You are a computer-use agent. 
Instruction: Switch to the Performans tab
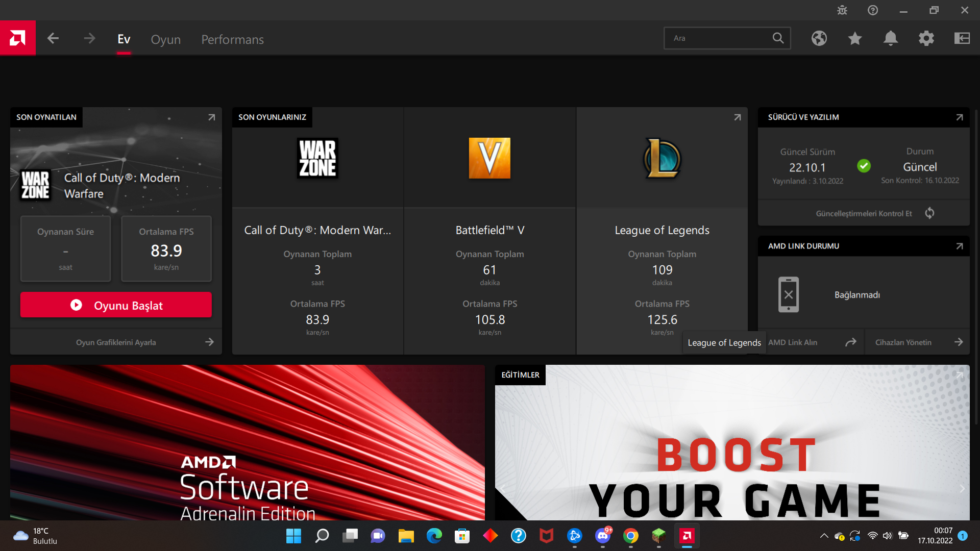pyautogui.click(x=232, y=39)
